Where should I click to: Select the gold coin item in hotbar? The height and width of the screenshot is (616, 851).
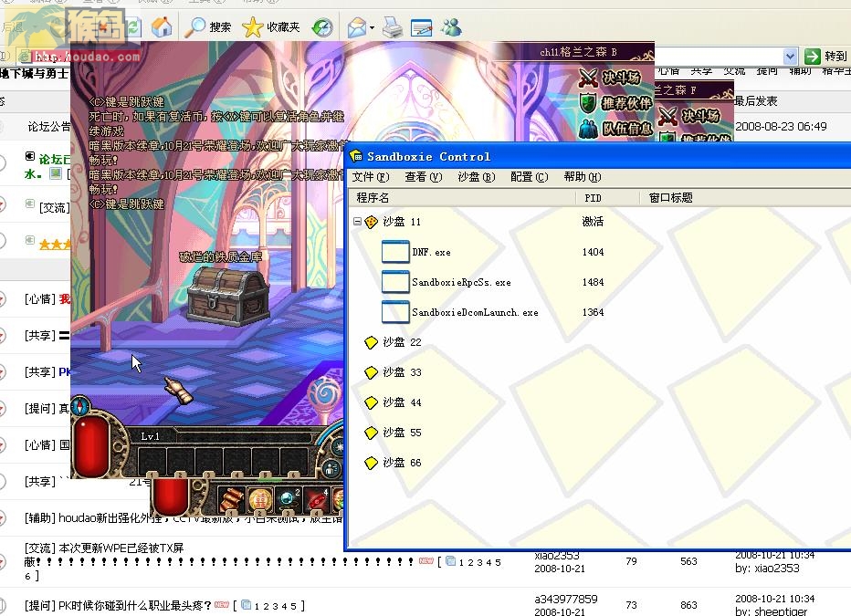[260, 499]
